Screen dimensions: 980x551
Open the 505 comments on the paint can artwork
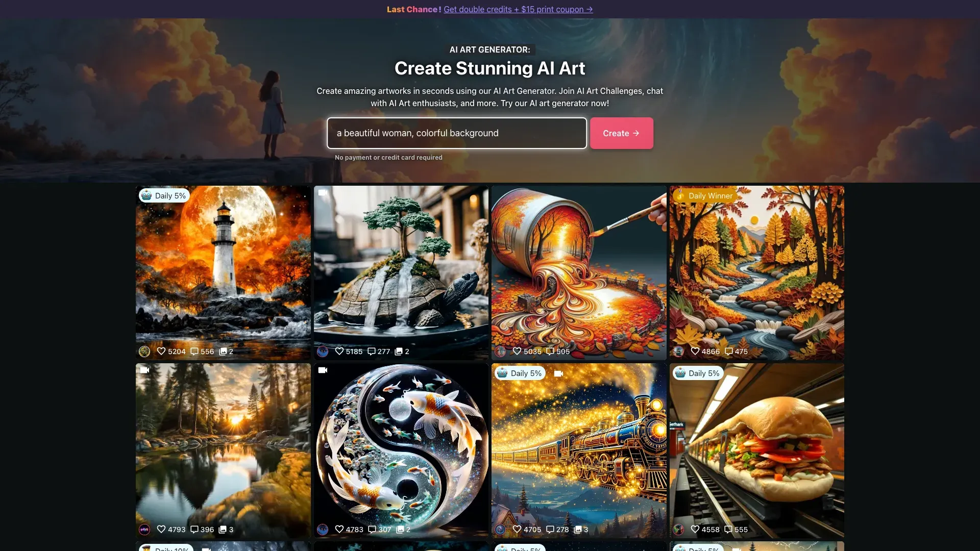click(x=550, y=351)
